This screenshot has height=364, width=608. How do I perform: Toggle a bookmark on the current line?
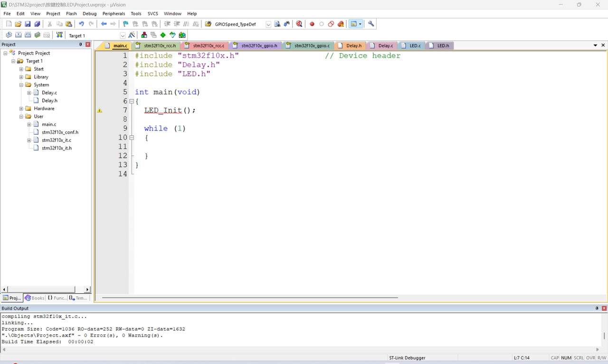click(x=125, y=24)
